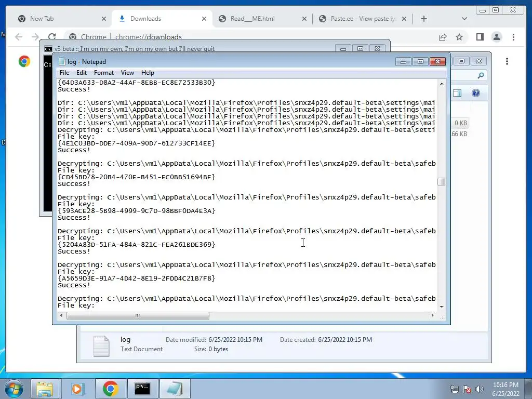Open the Format menu in Notepad

104,73
